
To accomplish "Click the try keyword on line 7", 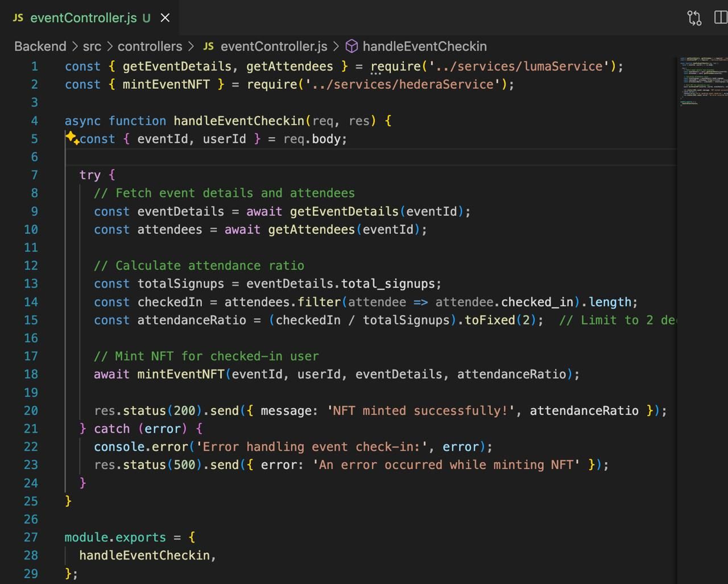I will [x=90, y=175].
